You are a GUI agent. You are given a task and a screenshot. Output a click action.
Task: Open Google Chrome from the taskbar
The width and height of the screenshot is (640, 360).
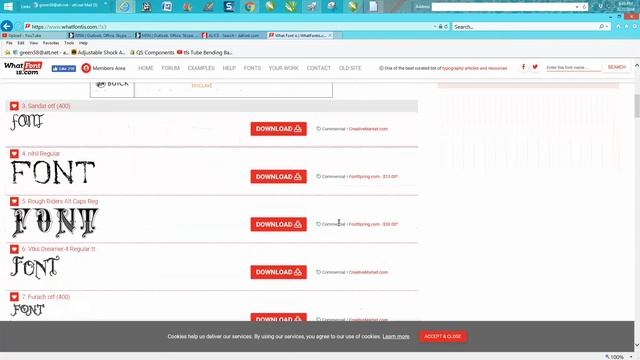click(249, 7)
